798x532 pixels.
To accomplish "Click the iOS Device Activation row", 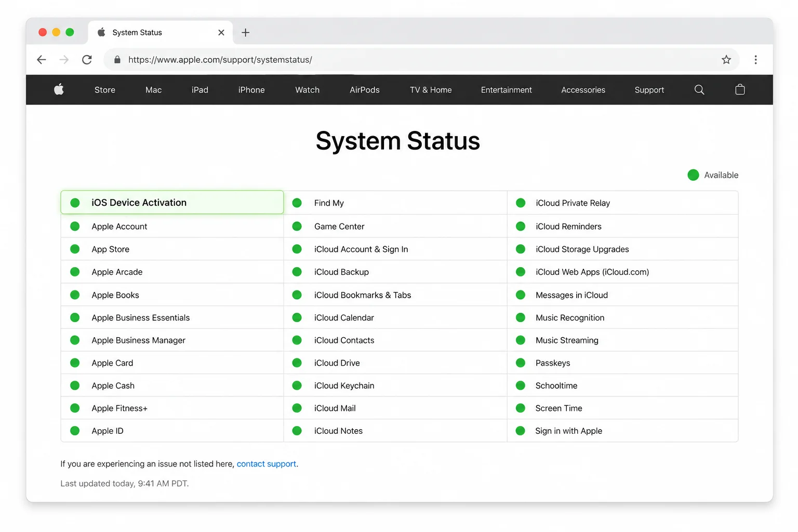I will [x=172, y=203].
